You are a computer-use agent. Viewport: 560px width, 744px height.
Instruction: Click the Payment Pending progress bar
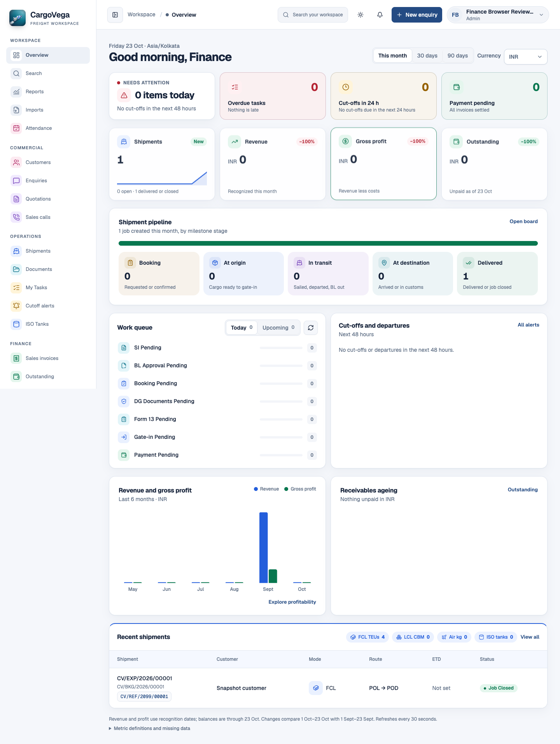[281, 455]
